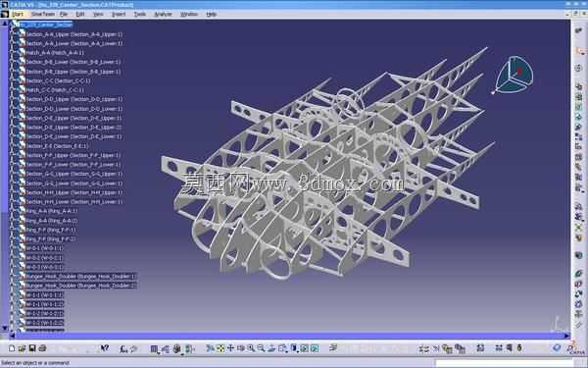The height and width of the screenshot is (368, 588).
Task: Open the Start menu
Action: (18, 14)
